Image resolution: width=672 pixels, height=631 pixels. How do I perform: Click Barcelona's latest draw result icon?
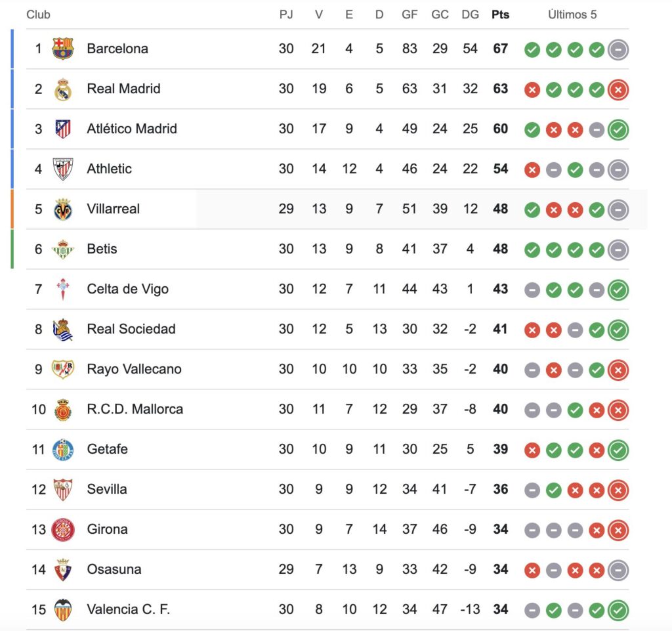(618, 50)
